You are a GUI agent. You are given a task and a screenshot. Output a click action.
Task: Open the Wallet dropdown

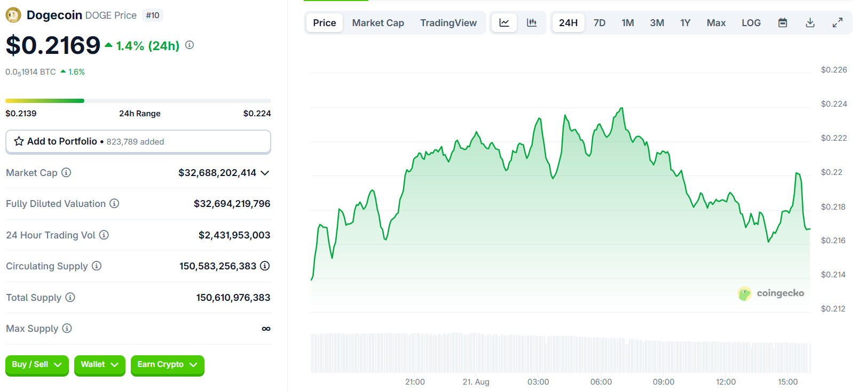pyautogui.click(x=99, y=365)
